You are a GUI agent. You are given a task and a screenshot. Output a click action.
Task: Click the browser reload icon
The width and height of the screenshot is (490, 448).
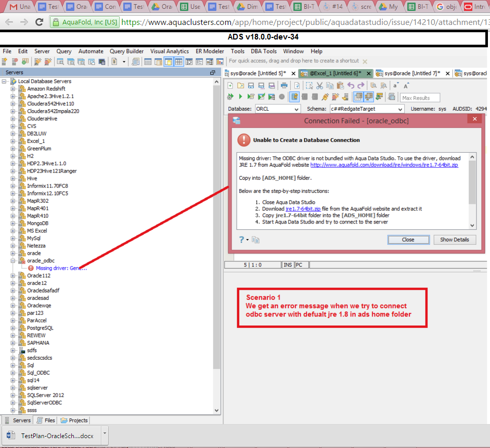tap(40, 22)
